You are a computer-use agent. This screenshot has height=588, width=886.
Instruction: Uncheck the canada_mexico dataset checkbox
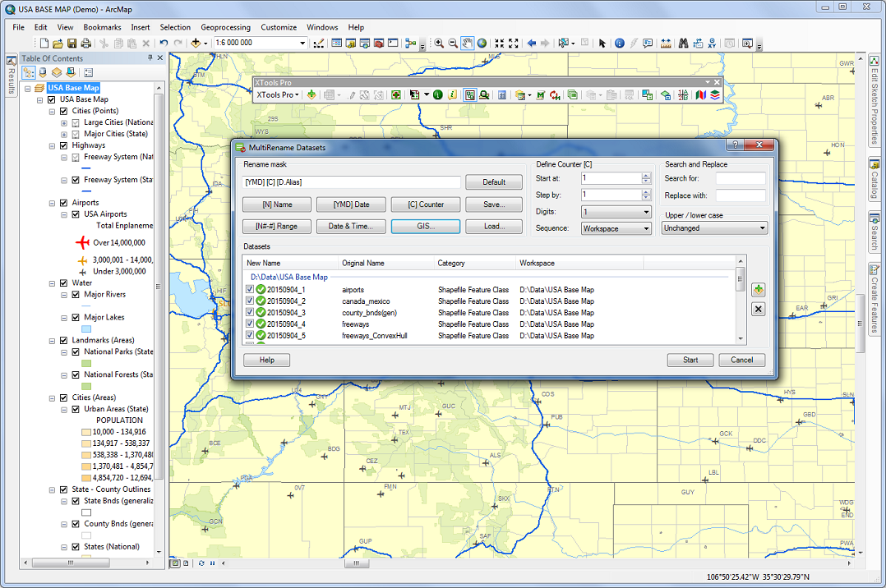tap(250, 301)
